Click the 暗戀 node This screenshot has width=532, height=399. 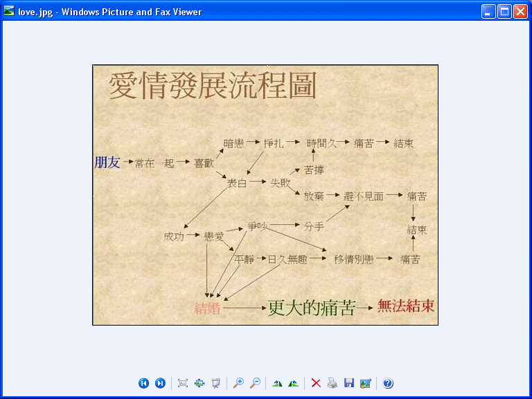tap(233, 143)
